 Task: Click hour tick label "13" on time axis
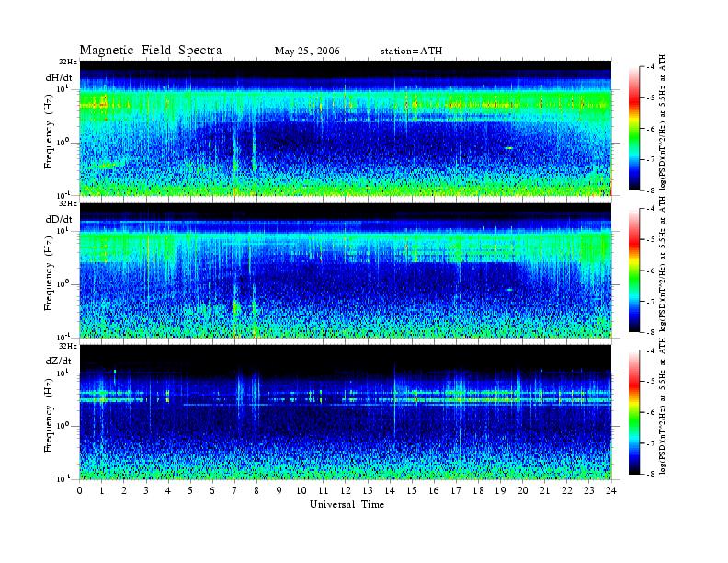point(368,490)
